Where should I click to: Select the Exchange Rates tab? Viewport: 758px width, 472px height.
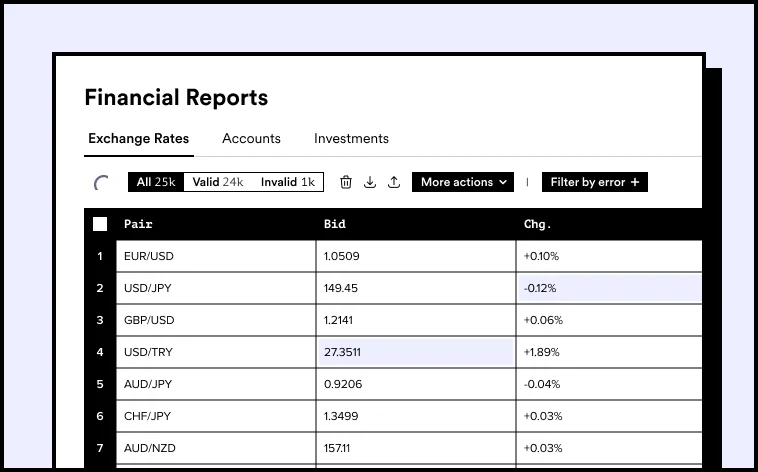click(x=138, y=139)
